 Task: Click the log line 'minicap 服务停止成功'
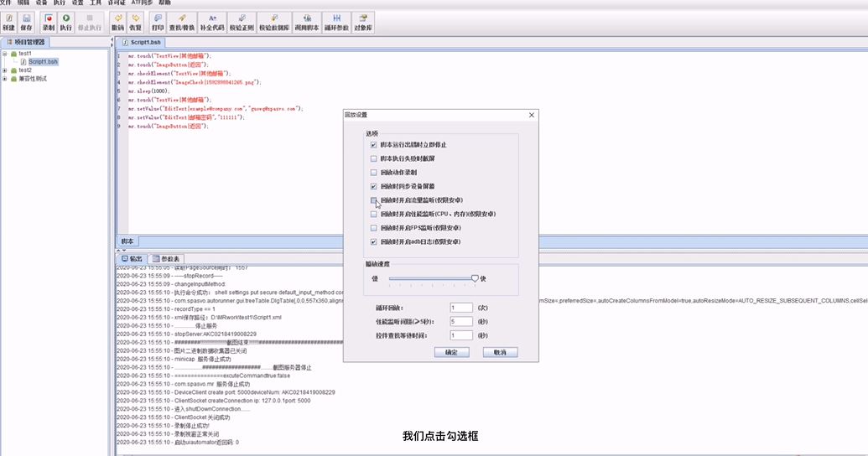pyautogui.click(x=174, y=359)
